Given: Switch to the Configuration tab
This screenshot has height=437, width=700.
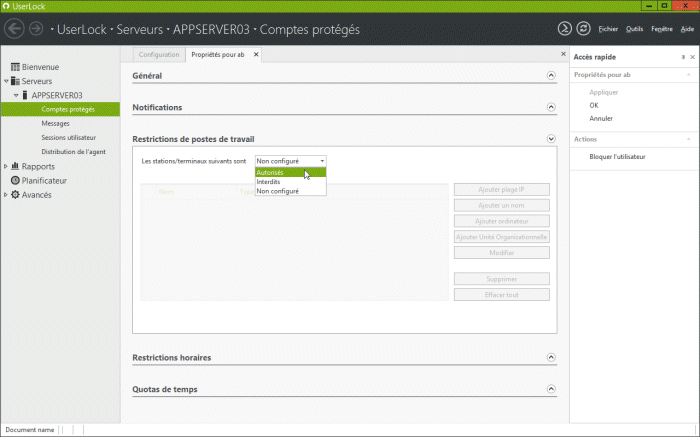Looking at the screenshot, I should pyautogui.click(x=159, y=54).
